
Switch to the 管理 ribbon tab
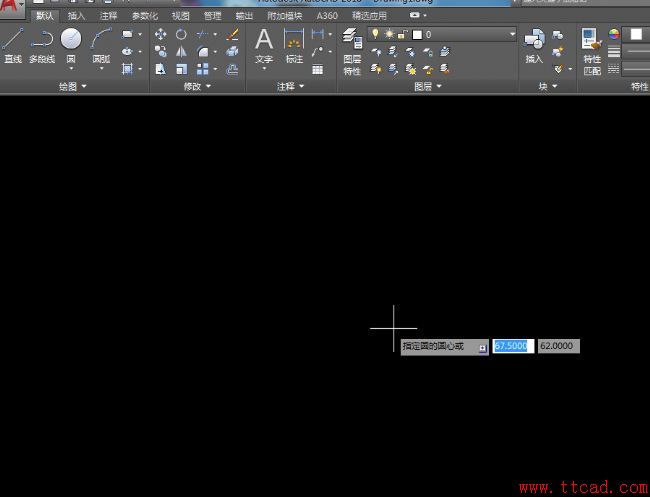pyautogui.click(x=212, y=16)
